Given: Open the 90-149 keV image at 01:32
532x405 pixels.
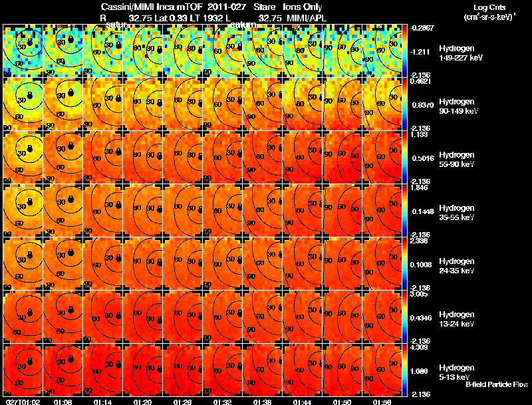Looking at the screenshot, I should click(x=222, y=104).
